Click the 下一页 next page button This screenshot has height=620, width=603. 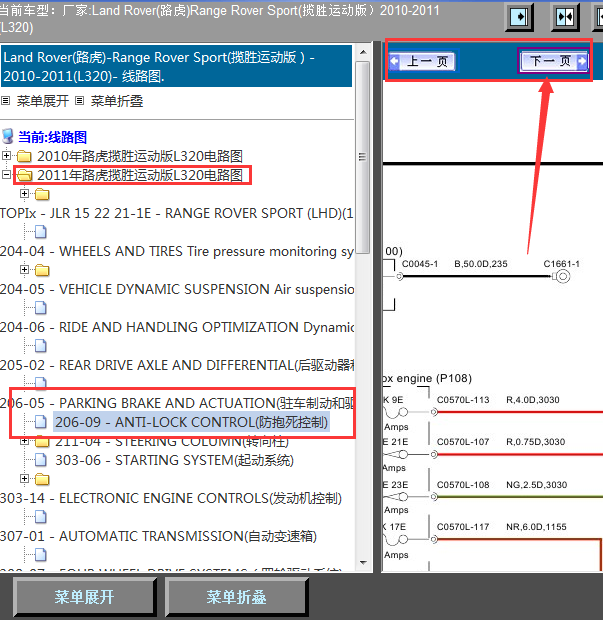(x=554, y=61)
